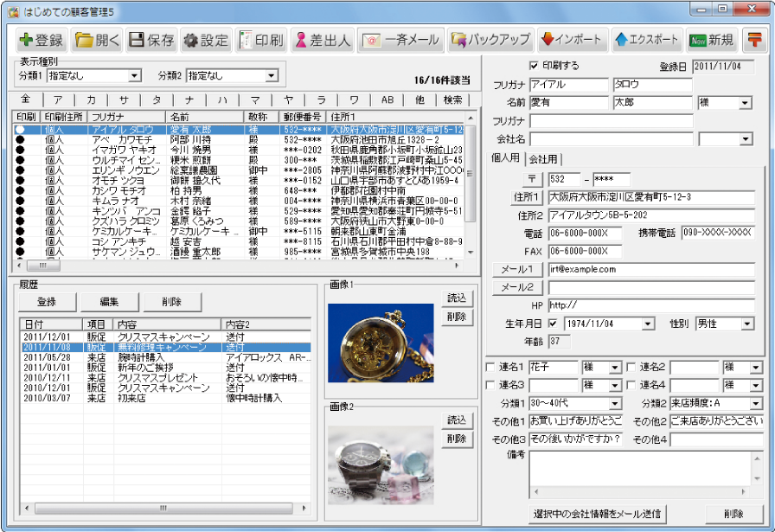The image size is (775, 532).
Task: Save data using the 保存 floppy icon
Action: [151, 40]
